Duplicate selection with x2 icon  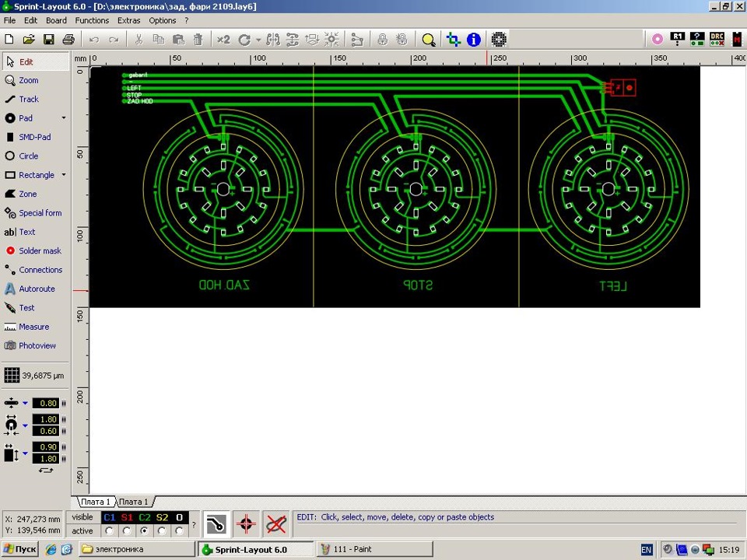click(x=223, y=40)
